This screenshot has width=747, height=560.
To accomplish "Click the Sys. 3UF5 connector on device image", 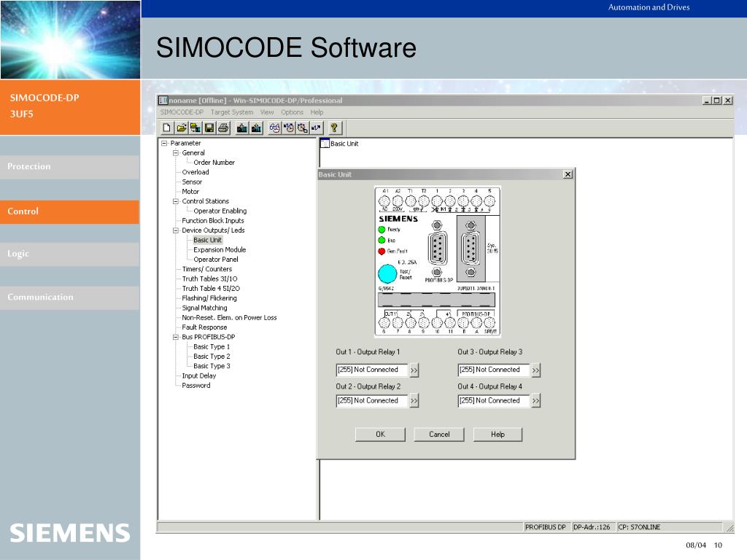I will pos(471,249).
